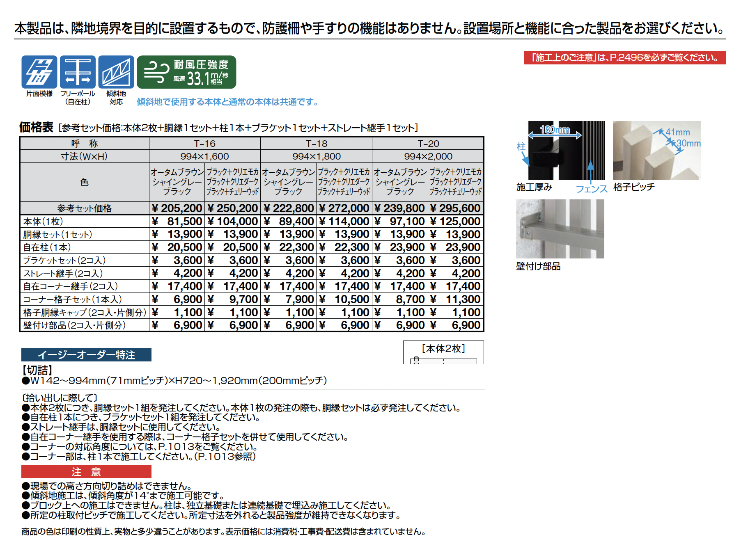Click the red 施工上のご注意 P.2496 banner
748x560 pixels.
[x=624, y=58]
